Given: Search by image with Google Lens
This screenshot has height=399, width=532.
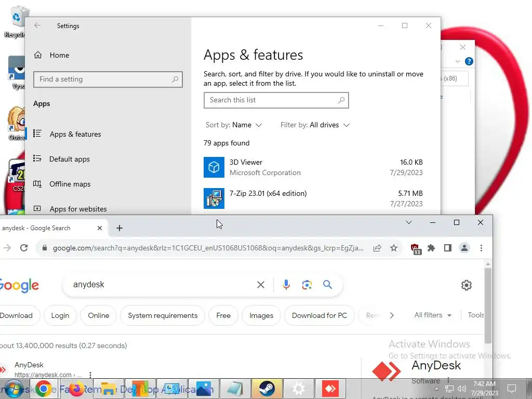Looking at the screenshot, I should (307, 285).
